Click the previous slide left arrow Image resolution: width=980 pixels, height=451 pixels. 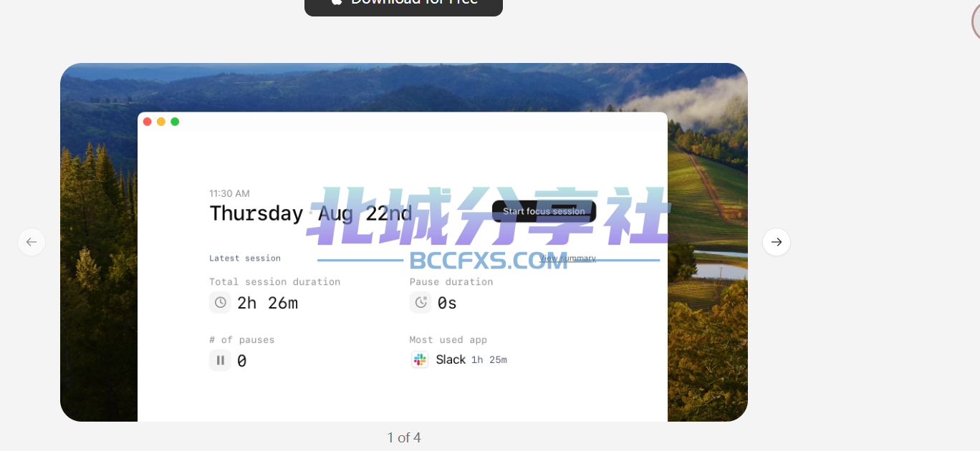[x=32, y=242]
